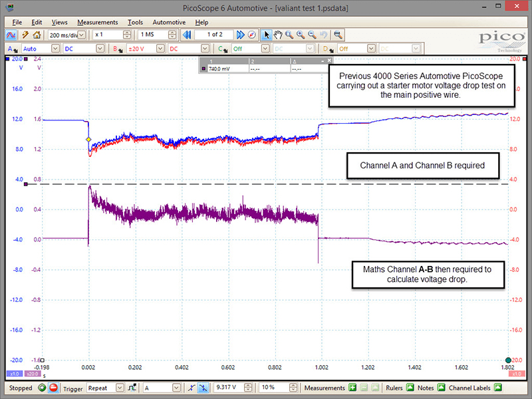Click the 1 of 2 buffer number field
The image size is (532, 399).
214,35
